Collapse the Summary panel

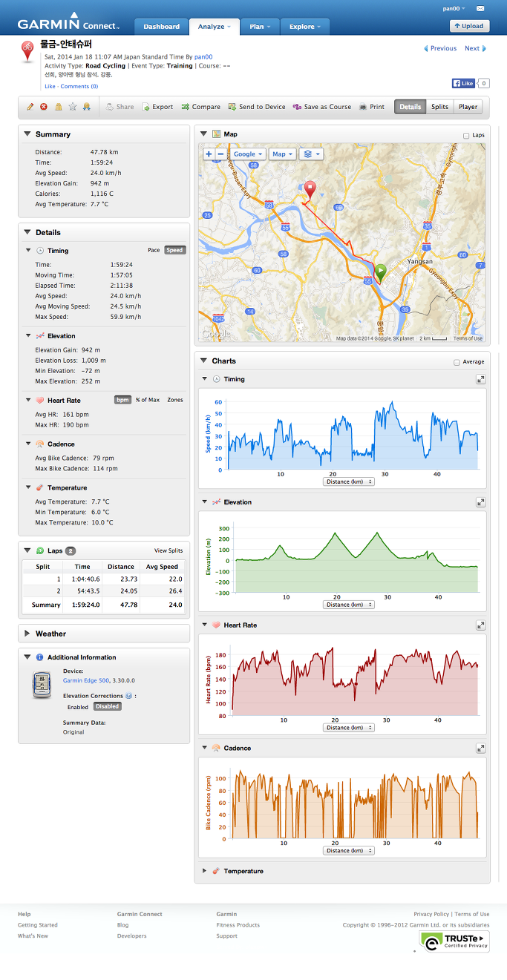(x=27, y=134)
